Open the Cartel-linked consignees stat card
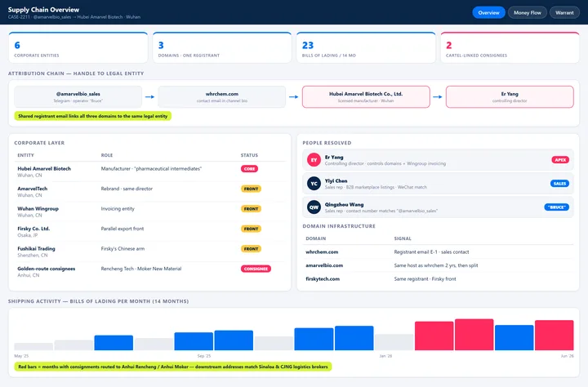Viewport: 588px width, 387px height. 510,47
